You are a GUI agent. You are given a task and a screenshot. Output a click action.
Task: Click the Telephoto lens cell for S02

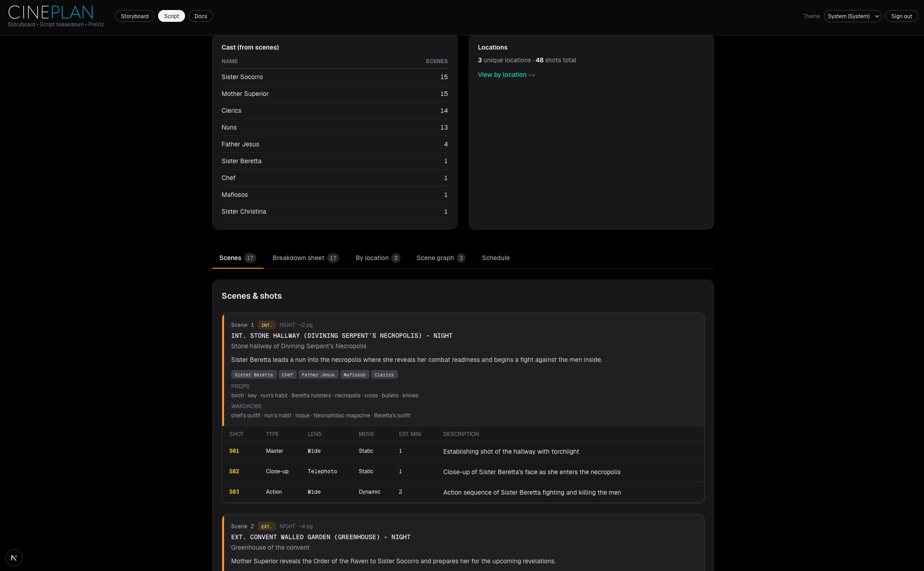322,471
